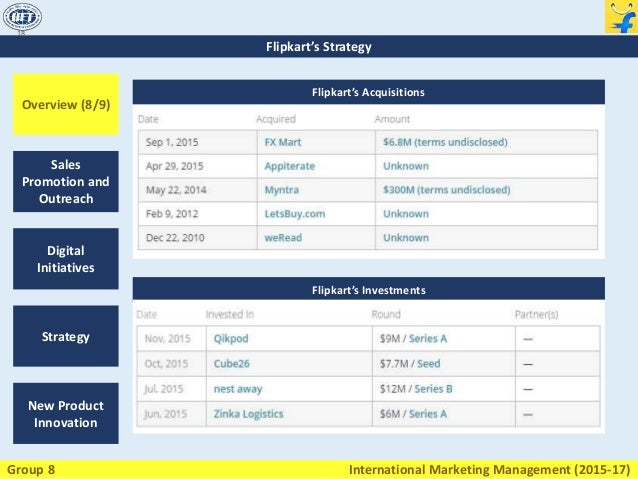Click the partner dash in Qikpod row

tap(528, 339)
